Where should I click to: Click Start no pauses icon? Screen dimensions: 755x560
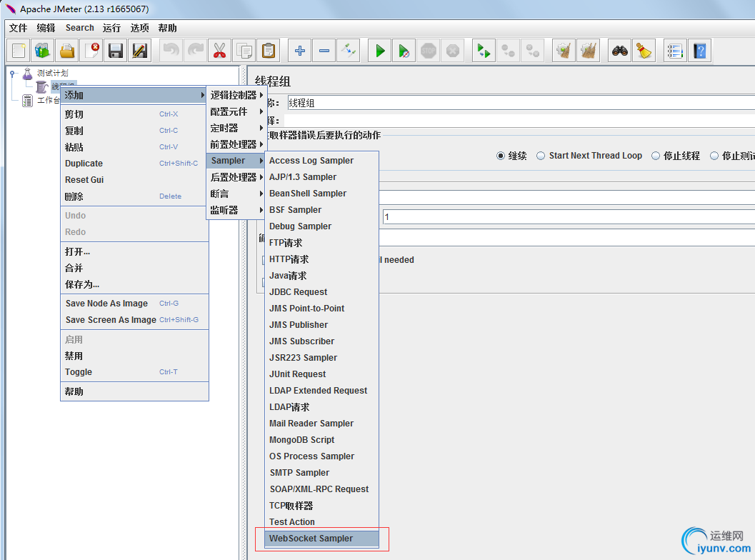pyautogui.click(x=404, y=51)
